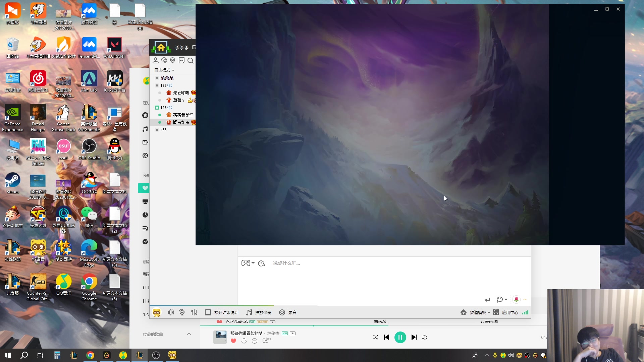The height and width of the screenshot is (362, 644).
Task: Open the recent play clock icon in QQ Music
Action: coord(145,215)
